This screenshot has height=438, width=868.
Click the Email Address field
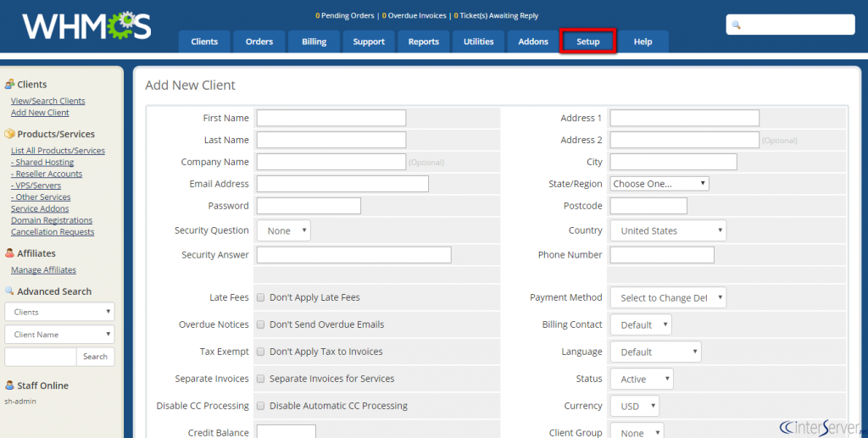click(x=342, y=184)
